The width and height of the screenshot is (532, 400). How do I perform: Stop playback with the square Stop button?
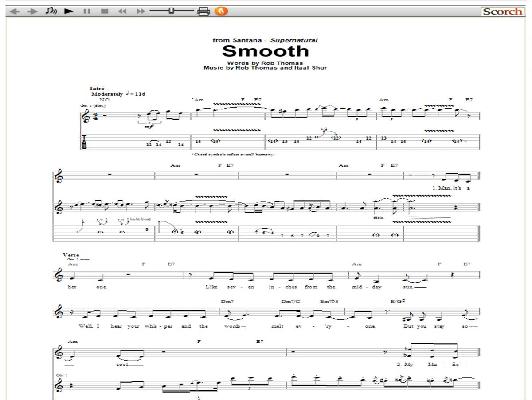click(105, 11)
